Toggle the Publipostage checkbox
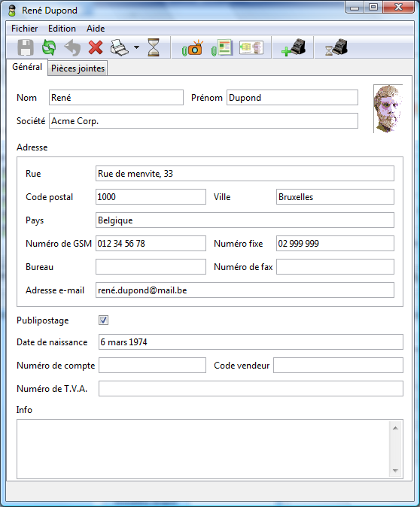The height and width of the screenshot is (507, 420). [x=104, y=320]
